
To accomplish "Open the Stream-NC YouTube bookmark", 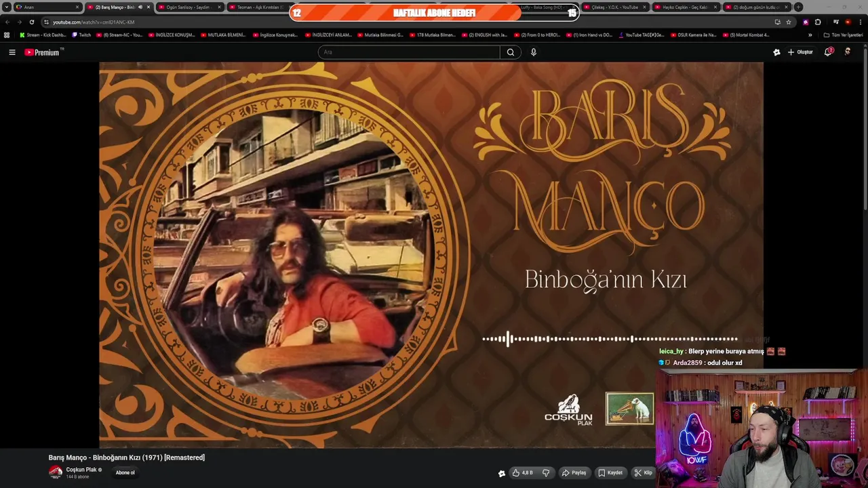I will [119, 35].
